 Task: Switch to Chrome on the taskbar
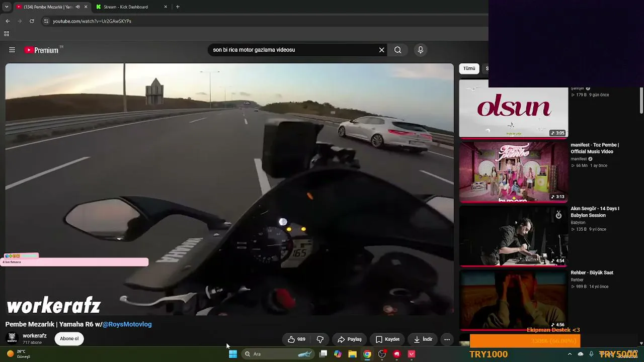[367, 354]
